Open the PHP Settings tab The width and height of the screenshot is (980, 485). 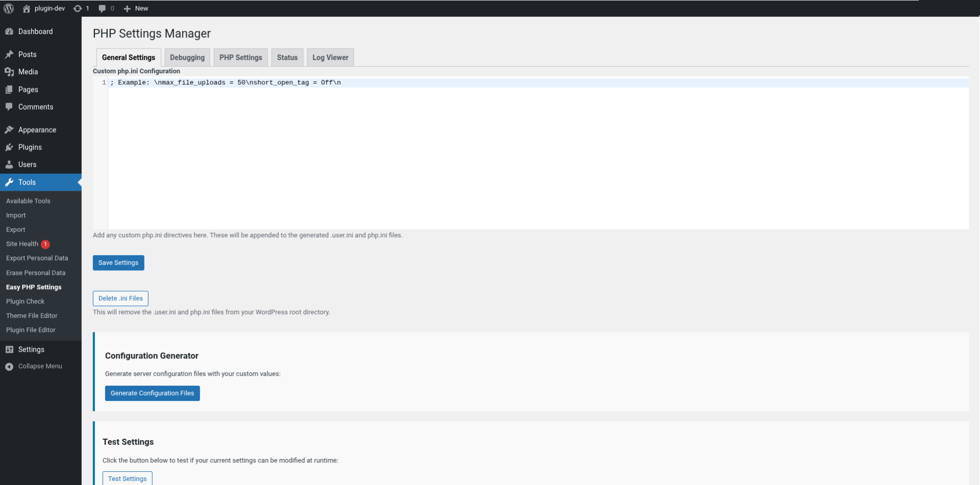pos(240,58)
